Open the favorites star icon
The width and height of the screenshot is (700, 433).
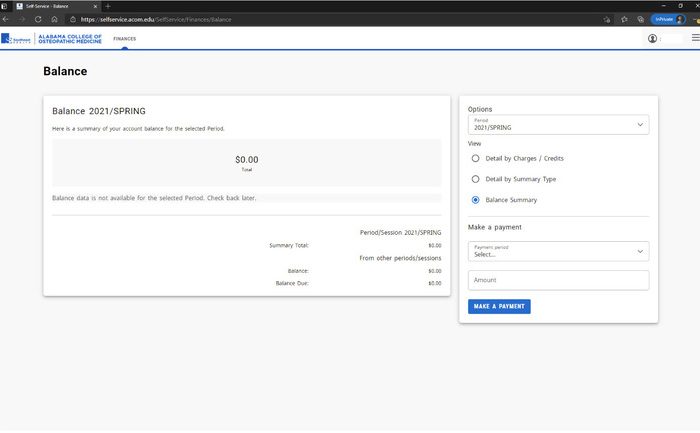click(624, 19)
